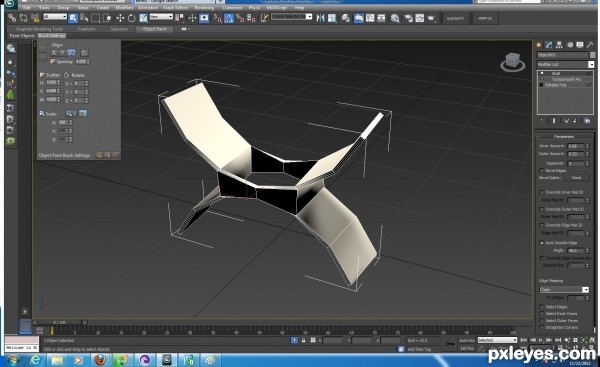600x367 pixels.
Task: Click the Mirror tool icon
Action: point(320,18)
